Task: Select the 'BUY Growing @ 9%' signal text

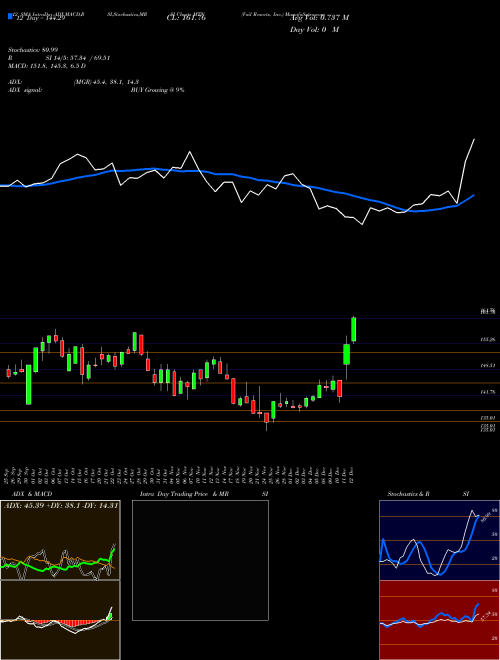Action: pos(157,90)
